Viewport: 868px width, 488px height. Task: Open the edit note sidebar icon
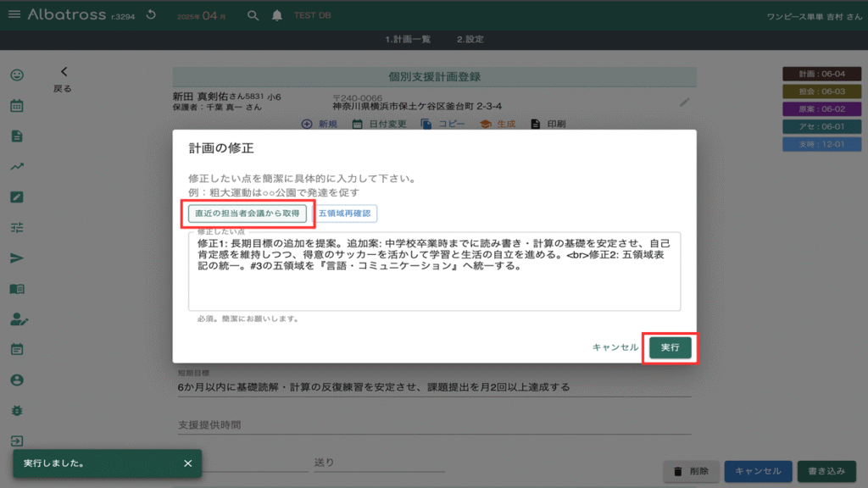coord(17,197)
